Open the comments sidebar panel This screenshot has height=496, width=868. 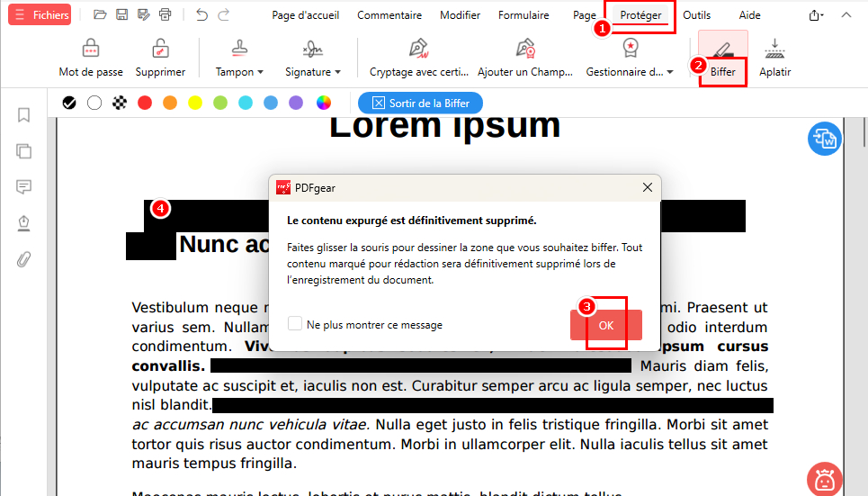pyautogui.click(x=23, y=186)
